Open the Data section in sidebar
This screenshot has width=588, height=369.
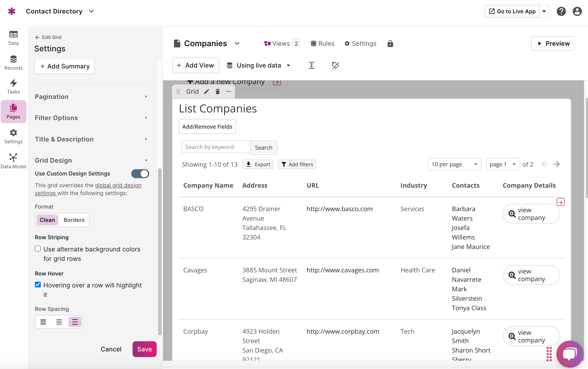[x=14, y=38]
